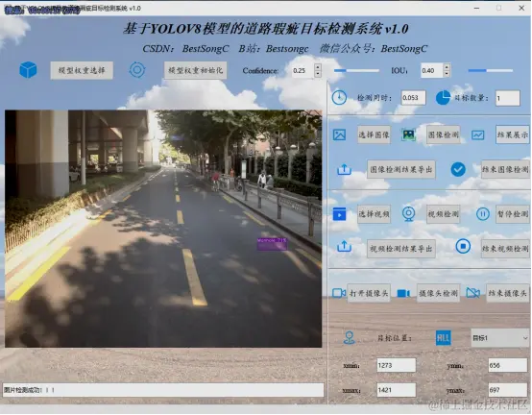The height and width of the screenshot is (415, 532).
Task: Click the 视频检测结果导出 button
Action: point(401,249)
